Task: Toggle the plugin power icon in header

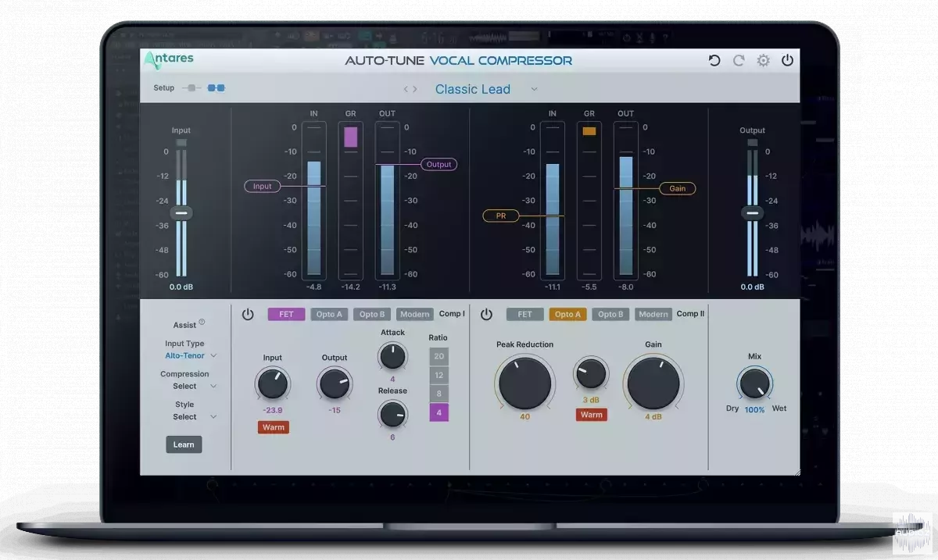Action: (x=787, y=61)
